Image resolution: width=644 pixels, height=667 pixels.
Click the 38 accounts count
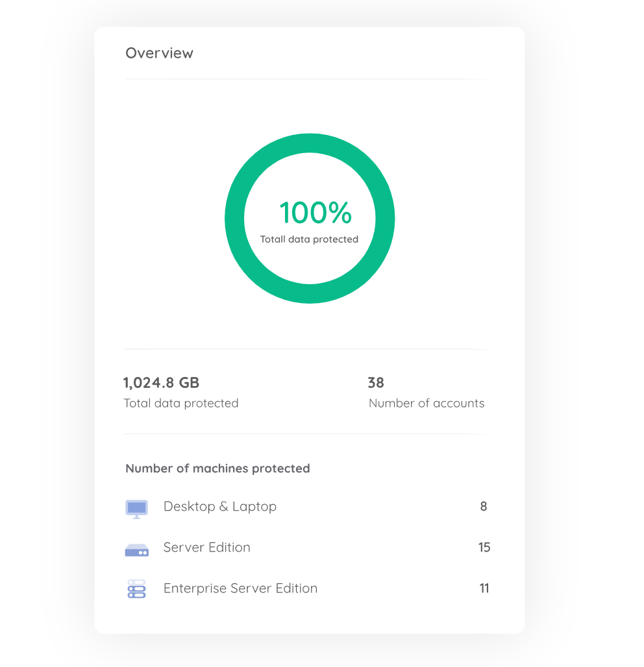376,383
